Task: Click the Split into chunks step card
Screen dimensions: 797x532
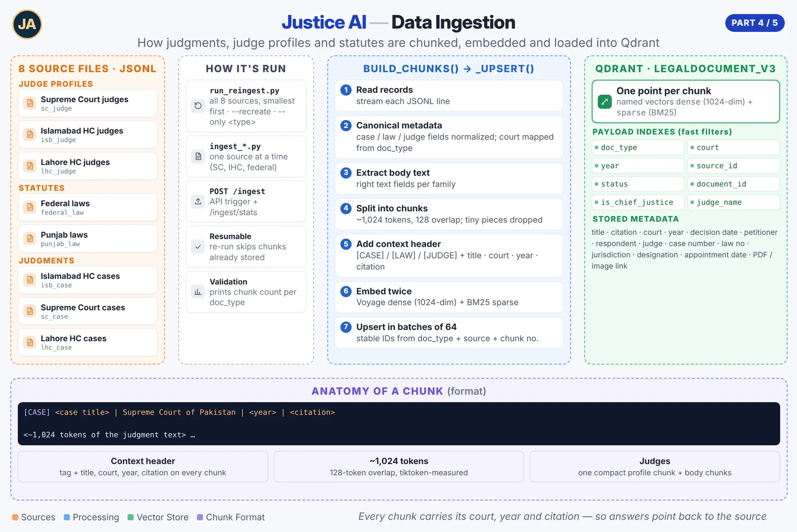Action: point(449,214)
